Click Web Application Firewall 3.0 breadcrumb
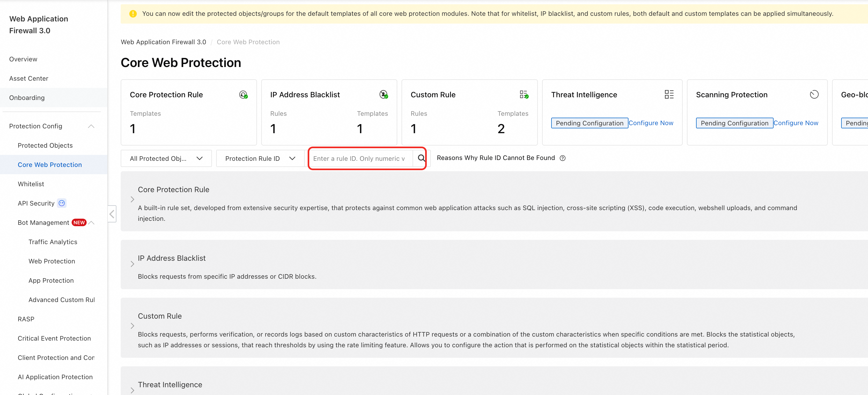The width and height of the screenshot is (868, 395). (x=163, y=42)
